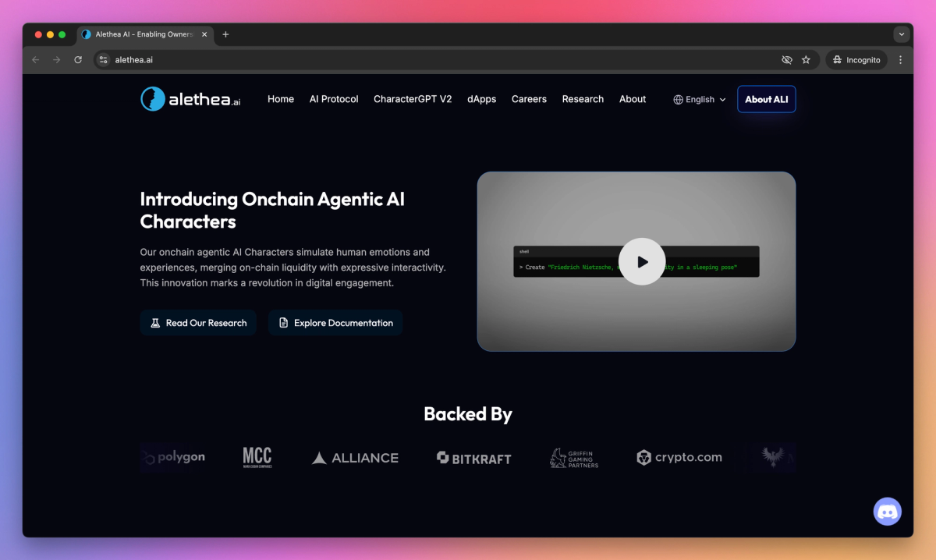Open the About nav link
The height and width of the screenshot is (560, 936).
pos(633,99)
